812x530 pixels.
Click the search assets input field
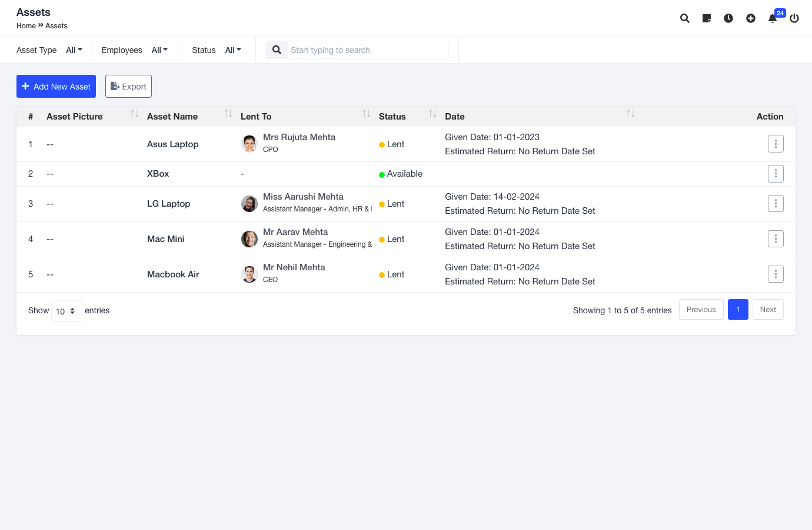[x=367, y=50]
